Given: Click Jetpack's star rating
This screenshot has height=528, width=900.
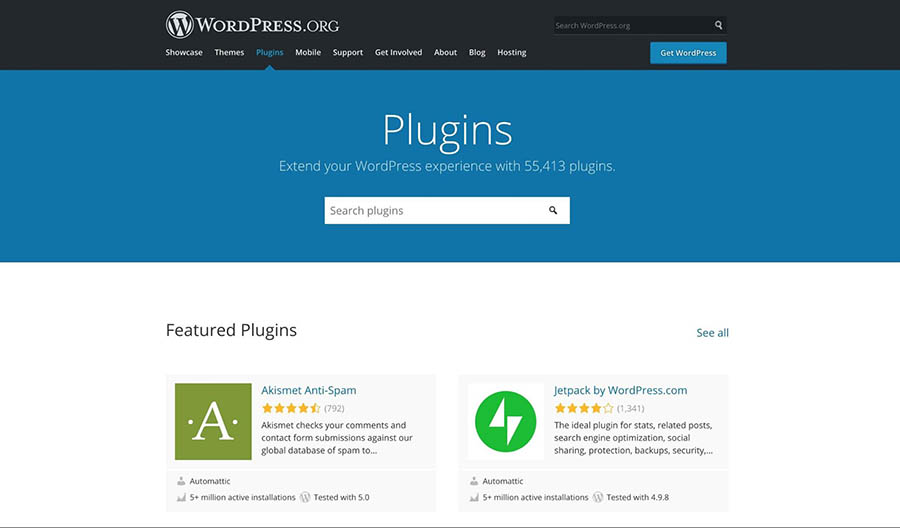Looking at the screenshot, I should point(584,408).
